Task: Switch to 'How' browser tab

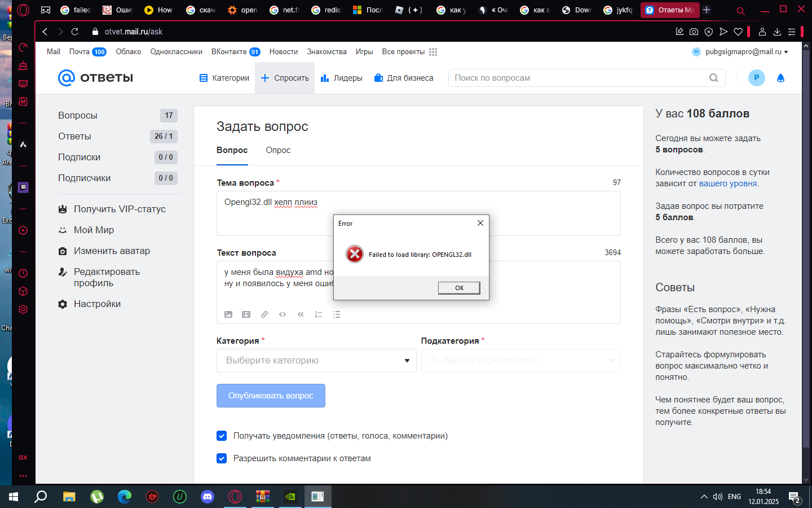Action: point(158,10)
